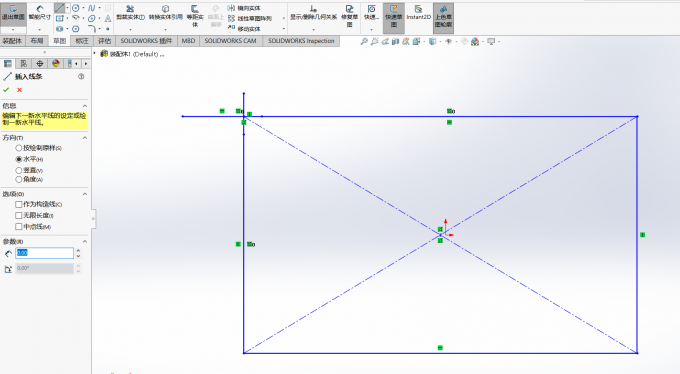The width and height of the screenshot is (680, 374).
Task: Click the 剪裁实体 trim entities icon
Action: (130, 13)
